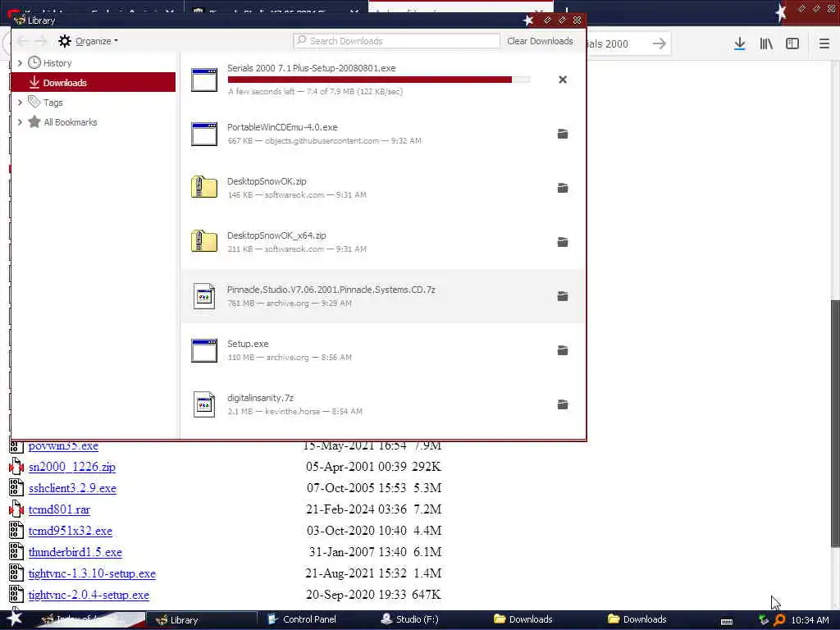The image size is (840, 630).
Task: Click the Library forward arrow
Action: pyautogui.click(x=41, y=41)
